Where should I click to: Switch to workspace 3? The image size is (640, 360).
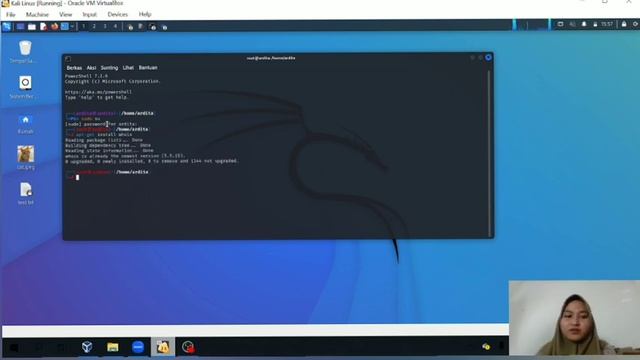click(105, 27)
